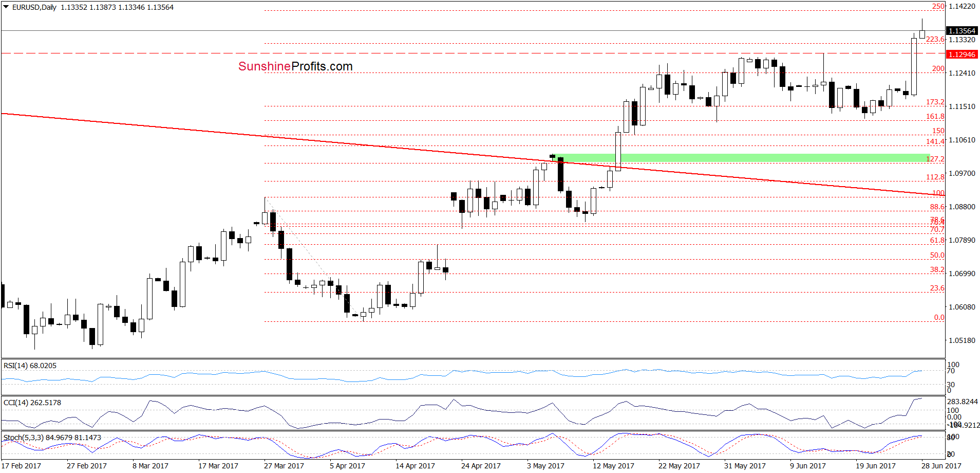Click the 19 Jun 2017 date label
The height and width of the screenshot is (473, 980).
[x=876, y=466]
